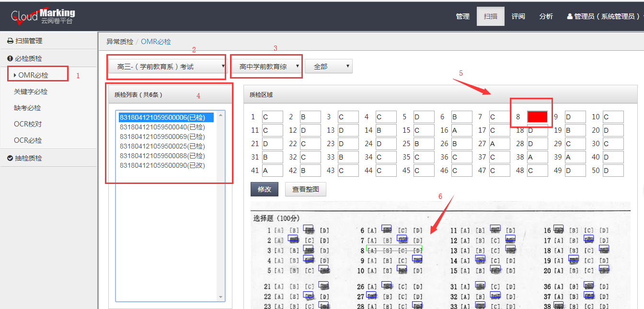The width and height of the screenshot is (644, 309).
Task: Open the 高中学前教育综 subject dropdown
Action: (266, 67)
